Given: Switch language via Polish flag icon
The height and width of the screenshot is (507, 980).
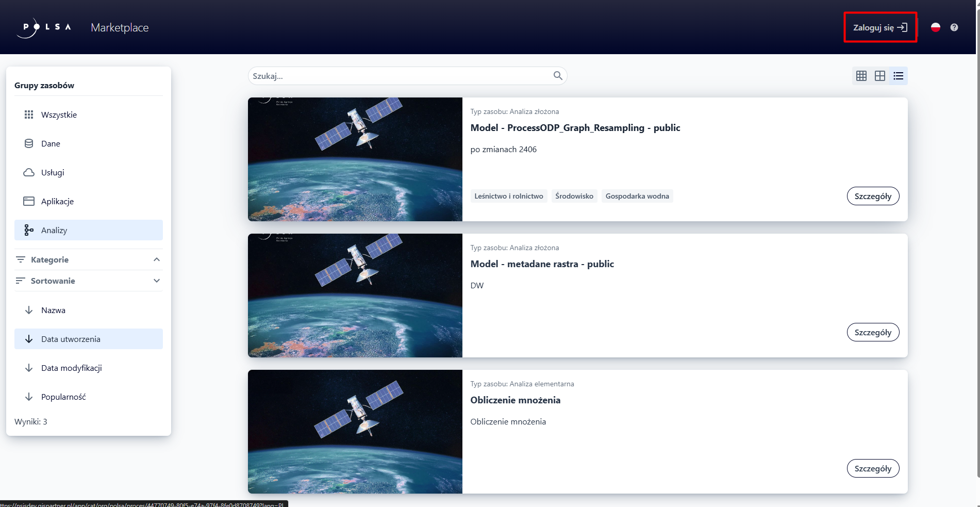Looking at the screenshot, I should tap(936, 27).
